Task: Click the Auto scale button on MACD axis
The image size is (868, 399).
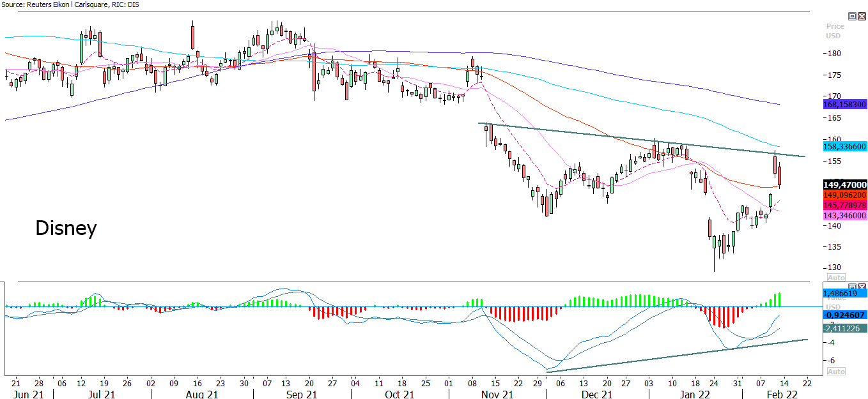Action: 836,371
